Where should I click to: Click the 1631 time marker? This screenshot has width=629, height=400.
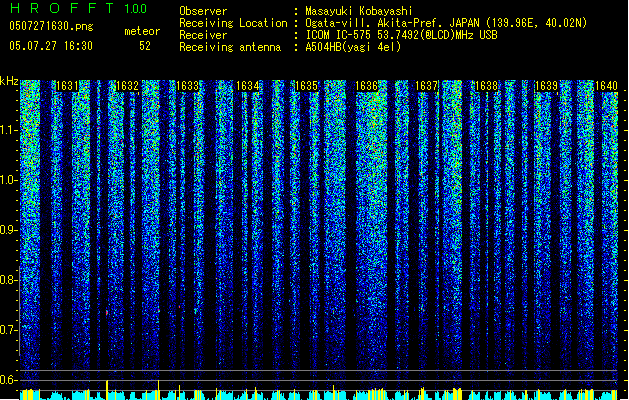[67, 86]
